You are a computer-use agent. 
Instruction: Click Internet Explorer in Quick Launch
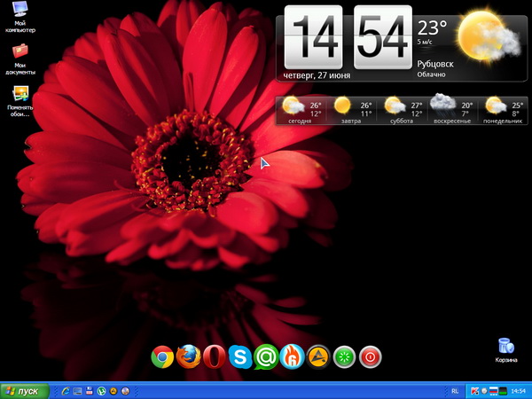[x=66, y=391]
